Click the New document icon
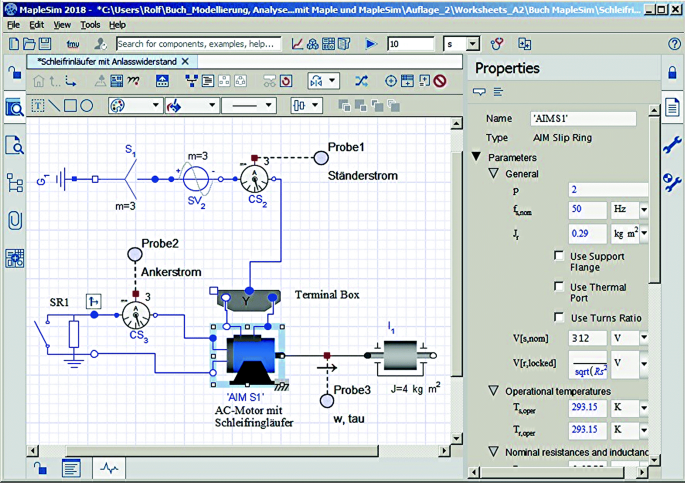 (x=14, y=44)
